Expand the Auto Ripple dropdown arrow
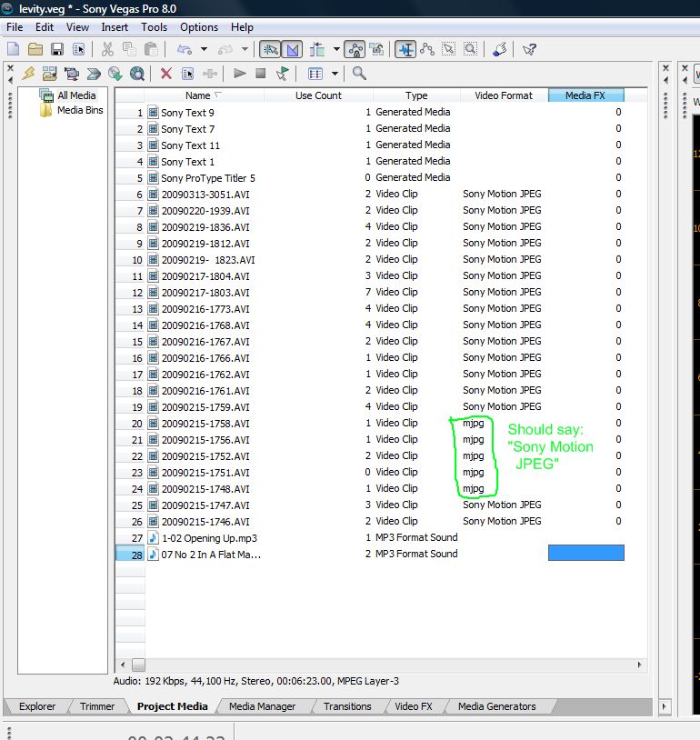The width and height of the screenshot is (700, 740). 336,49
